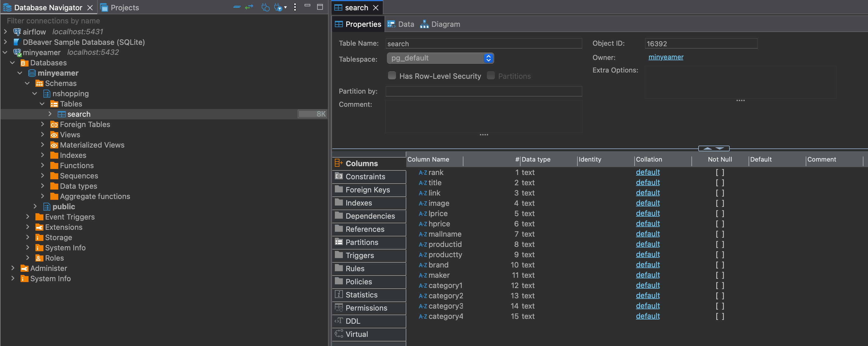Click the connection filter plug icon

(x=278, y=7)
